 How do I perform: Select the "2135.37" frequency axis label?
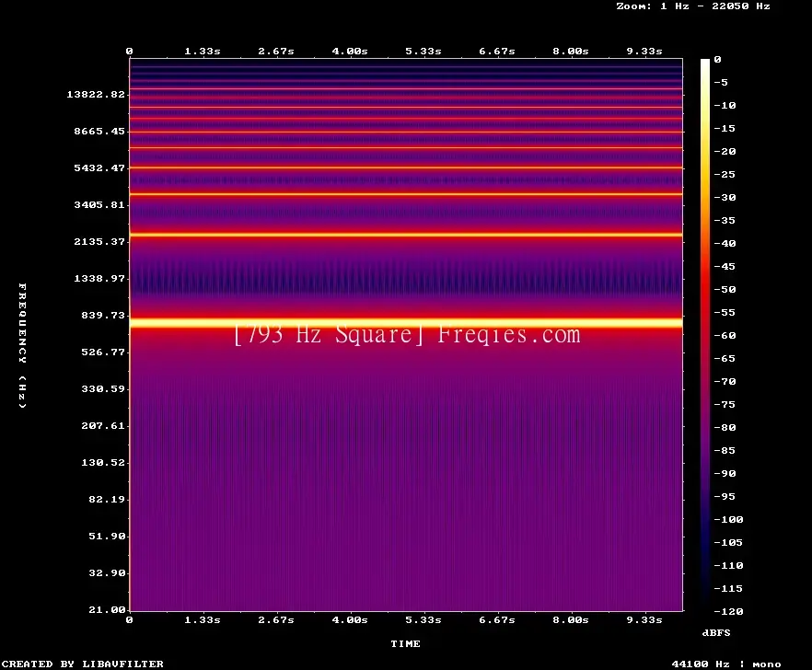click(99, 241)
